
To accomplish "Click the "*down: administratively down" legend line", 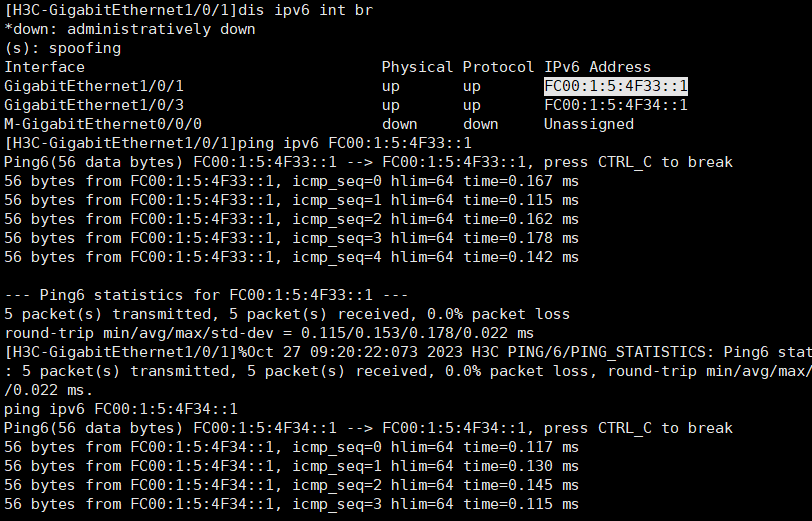I will pyautogui.click(x=130, y=29).
